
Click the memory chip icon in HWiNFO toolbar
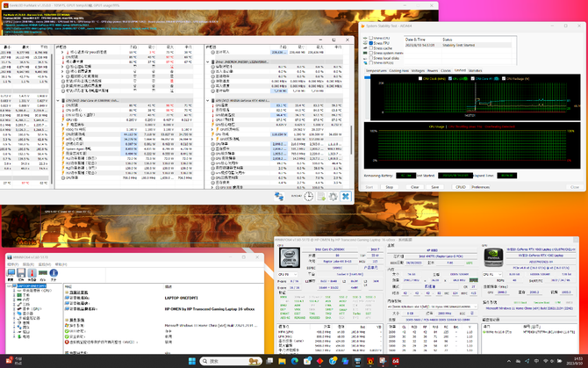43,273
